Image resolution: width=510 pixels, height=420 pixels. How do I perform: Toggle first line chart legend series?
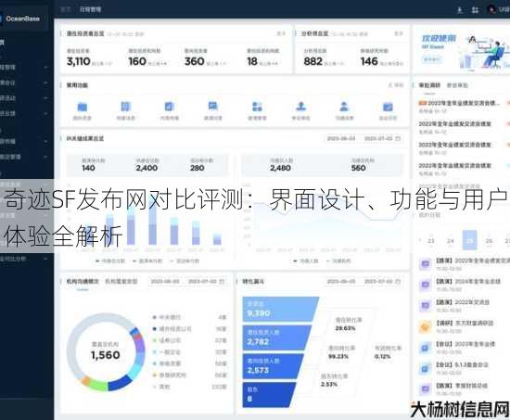pos(306,261)
